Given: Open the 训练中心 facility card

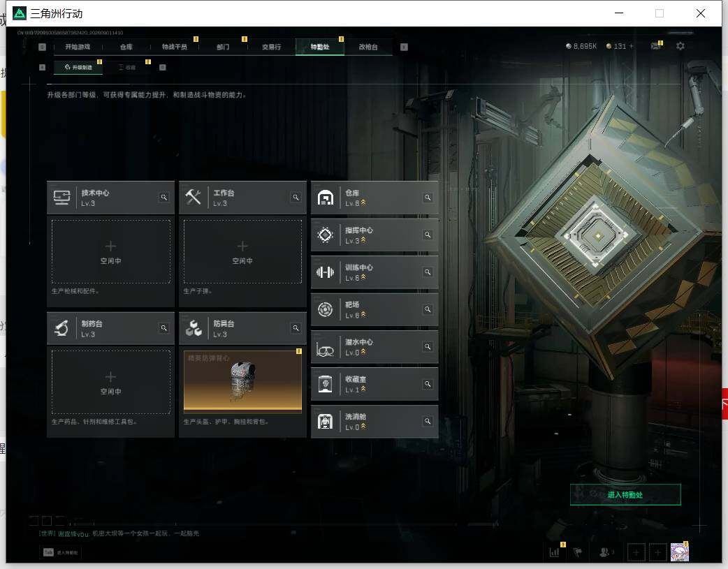Looking at the screenshot, I should [374, 272].
